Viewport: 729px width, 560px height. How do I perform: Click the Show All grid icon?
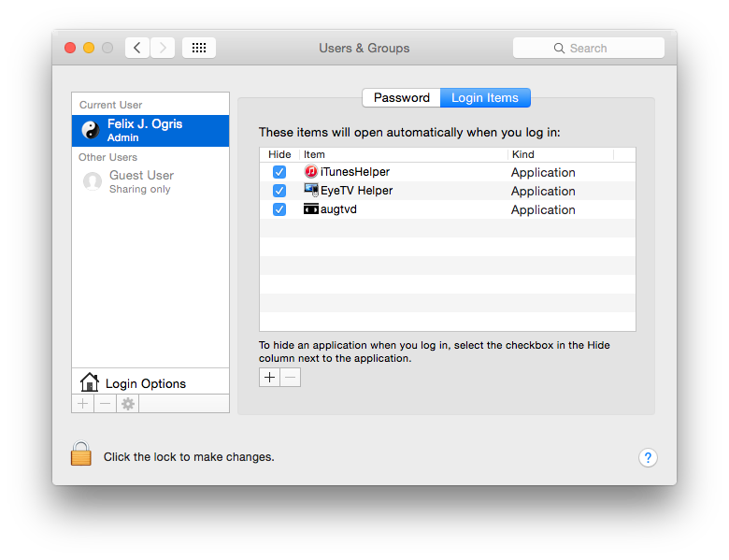(199, 48)
